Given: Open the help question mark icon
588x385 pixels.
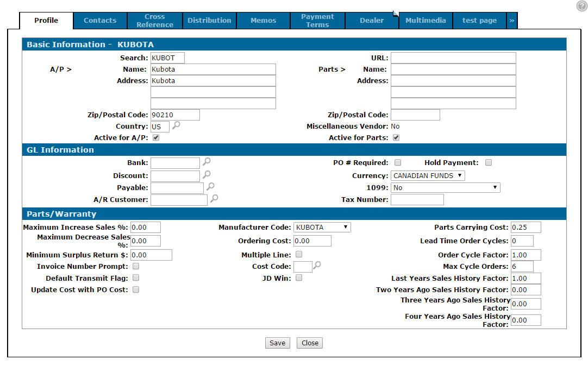Looking at the screenshot, I should click(x=581, y=6).
